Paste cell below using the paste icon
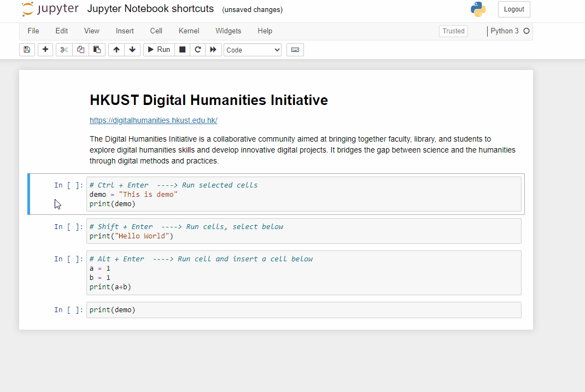 97,49
